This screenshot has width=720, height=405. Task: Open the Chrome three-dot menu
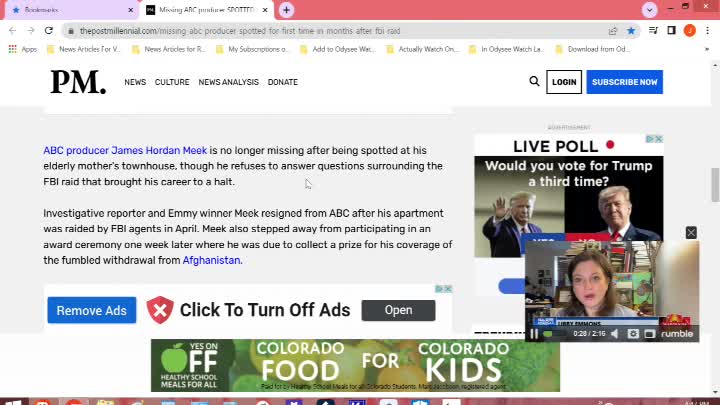[708, 31]
